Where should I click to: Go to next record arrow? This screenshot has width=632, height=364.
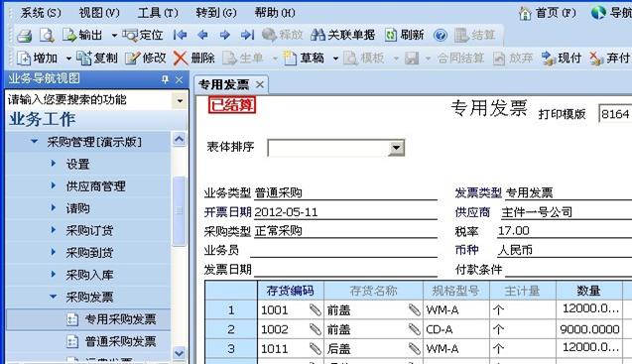(225, 36)
